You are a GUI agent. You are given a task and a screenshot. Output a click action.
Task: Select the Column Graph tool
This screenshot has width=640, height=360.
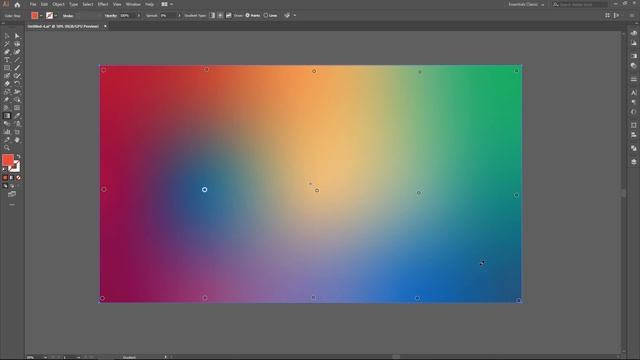coord(7,132)
